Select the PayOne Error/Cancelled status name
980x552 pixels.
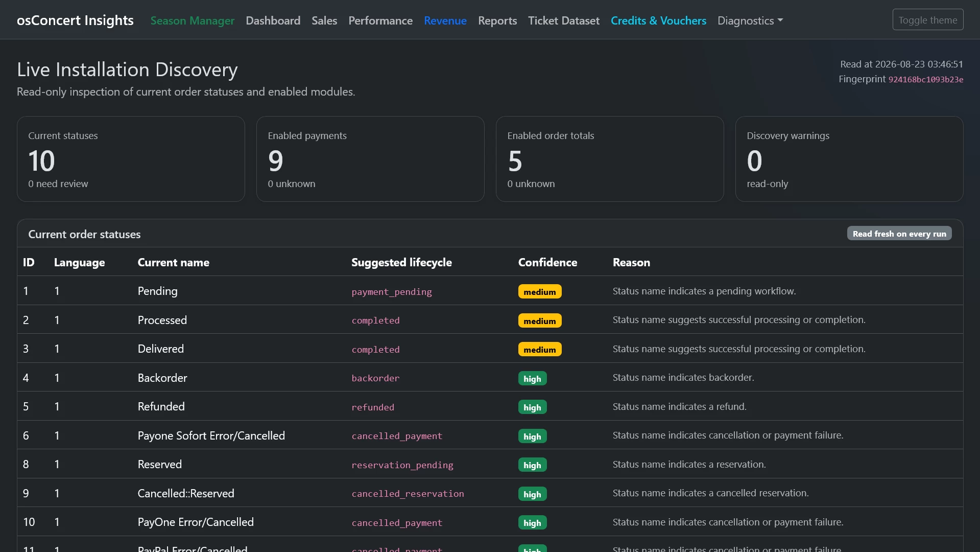[196, 522]
